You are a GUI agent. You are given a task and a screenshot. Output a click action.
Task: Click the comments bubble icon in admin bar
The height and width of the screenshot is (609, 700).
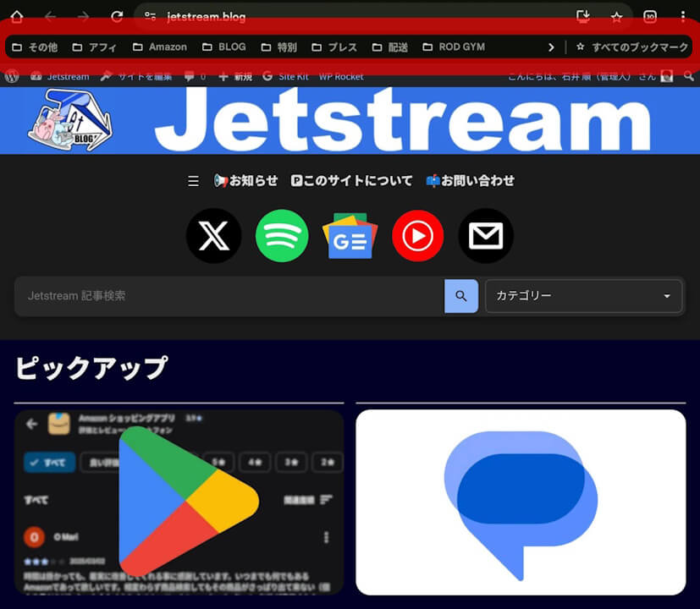coord(188,75)
